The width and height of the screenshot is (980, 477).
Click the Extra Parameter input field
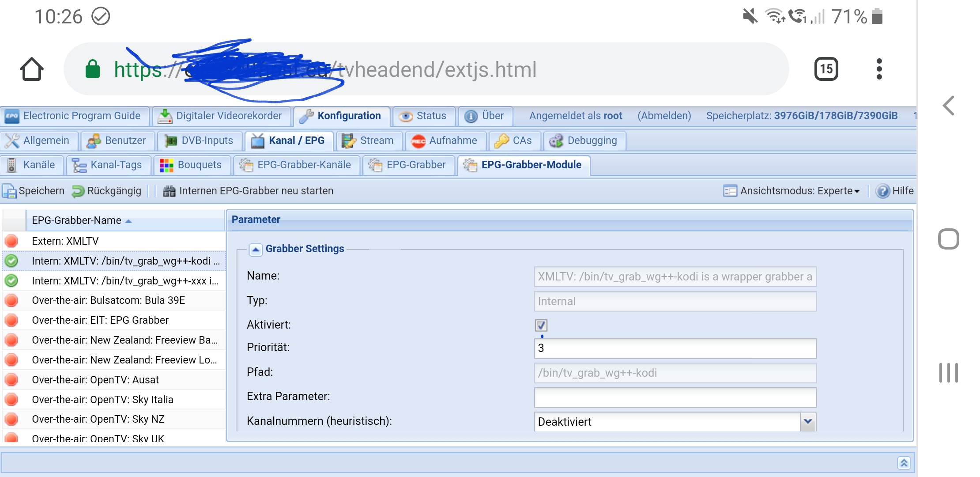point(675,397)
